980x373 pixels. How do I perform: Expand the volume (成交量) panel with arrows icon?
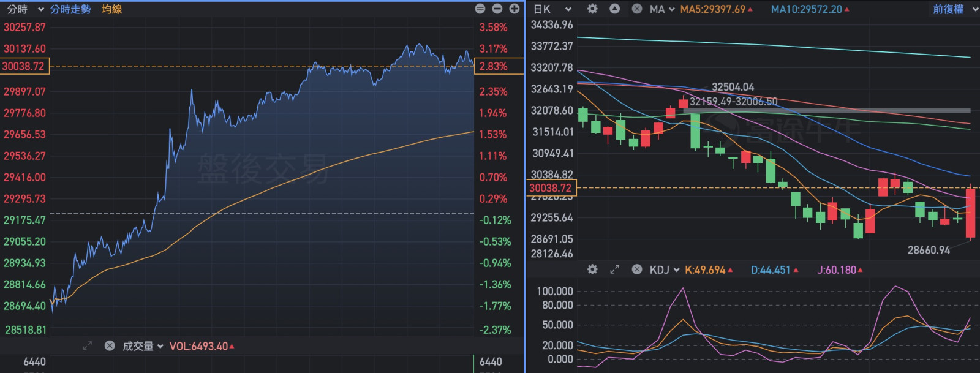tap(88, 346)
